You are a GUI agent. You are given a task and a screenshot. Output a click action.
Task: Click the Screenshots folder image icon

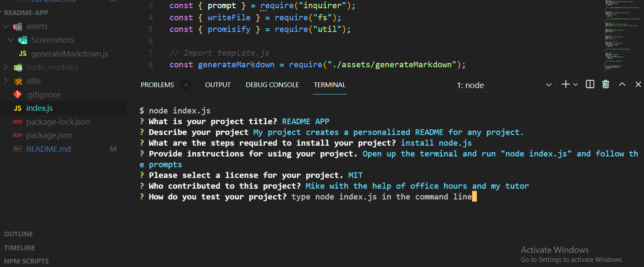click(22, 40)
